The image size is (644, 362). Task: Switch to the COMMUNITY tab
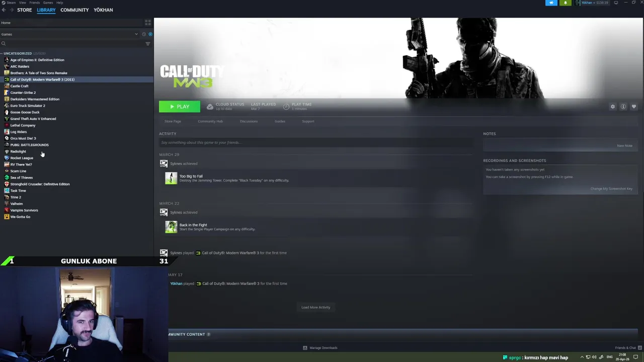(74, 10)
